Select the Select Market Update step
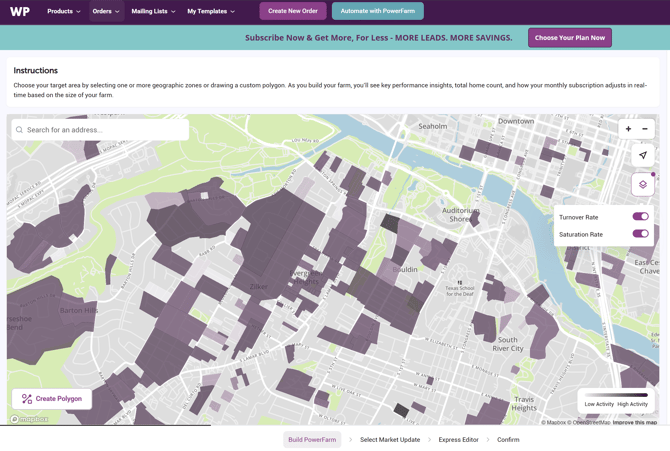Image resolution: width=670 pixels, height=451 pixels. point(390,439)
